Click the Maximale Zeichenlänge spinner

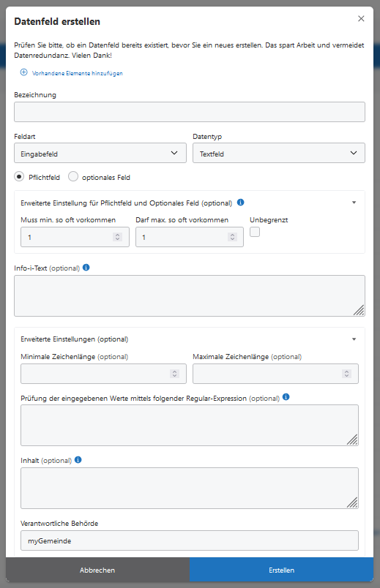point(346,374)
